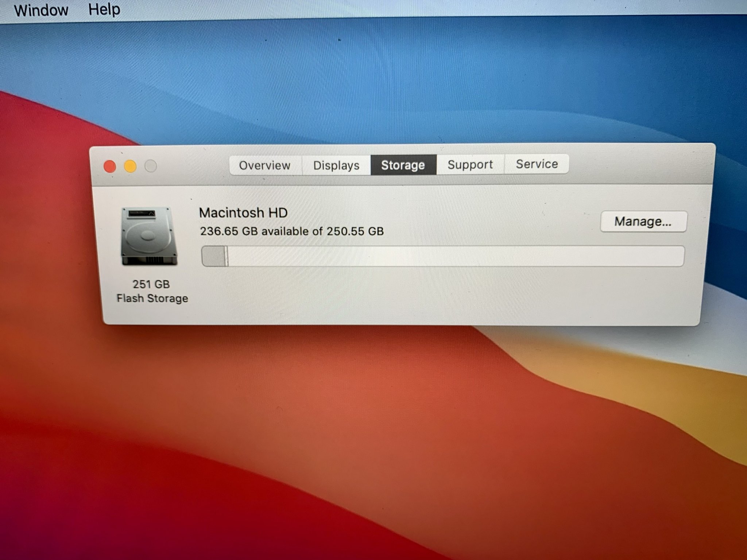Click the used portion of storage bar

pos(214,256)
